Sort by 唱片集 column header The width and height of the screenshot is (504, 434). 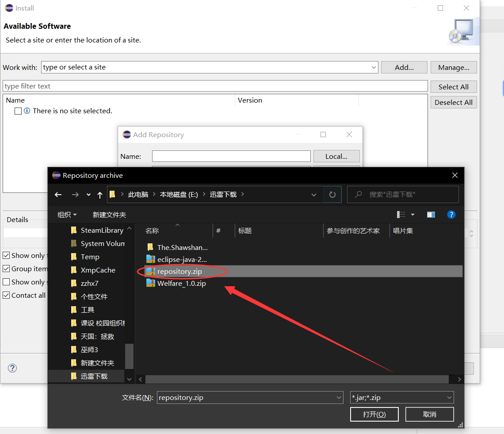coord(403,230)
